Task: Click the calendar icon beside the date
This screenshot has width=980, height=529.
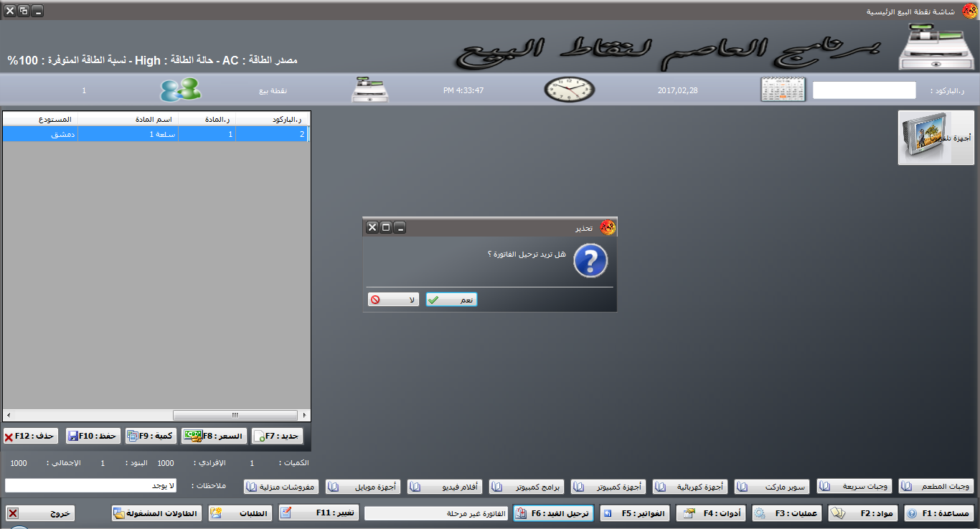Action: pyautogui.click(x=783, y=90)
